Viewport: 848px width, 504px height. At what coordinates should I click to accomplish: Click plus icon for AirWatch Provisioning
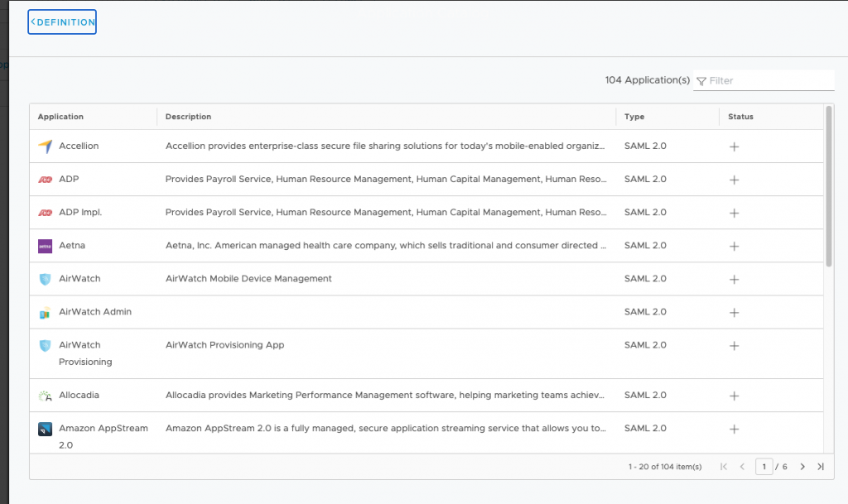[x=734, y=345]
